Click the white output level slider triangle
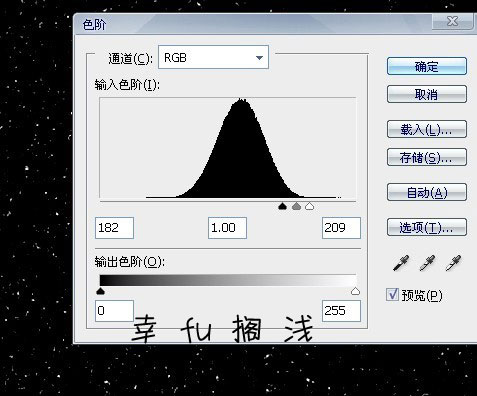Viewport: 477px width, 396px height. (x=355, y=291)
